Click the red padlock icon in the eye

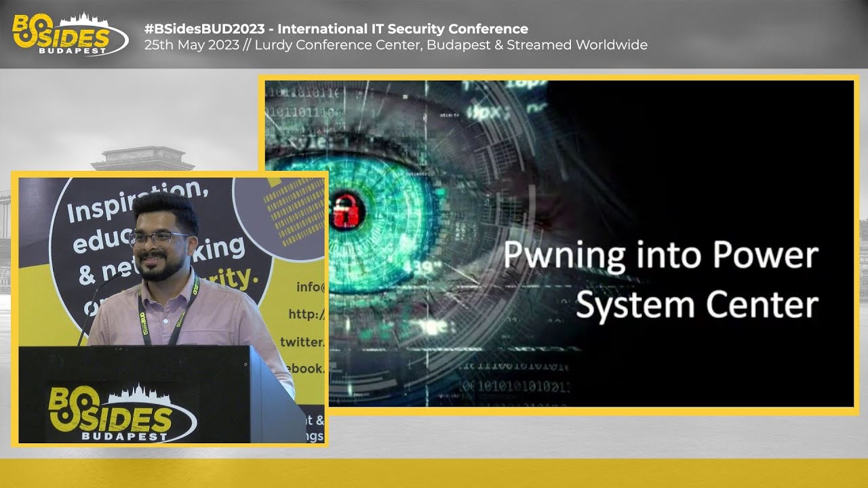(347, 211)
